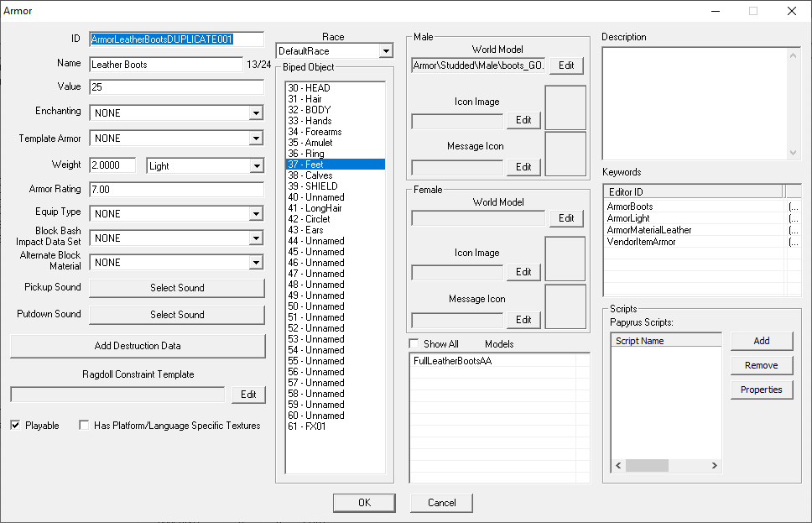Open the Enchanting dropdown
812x523 pixels.
point(256,113)
